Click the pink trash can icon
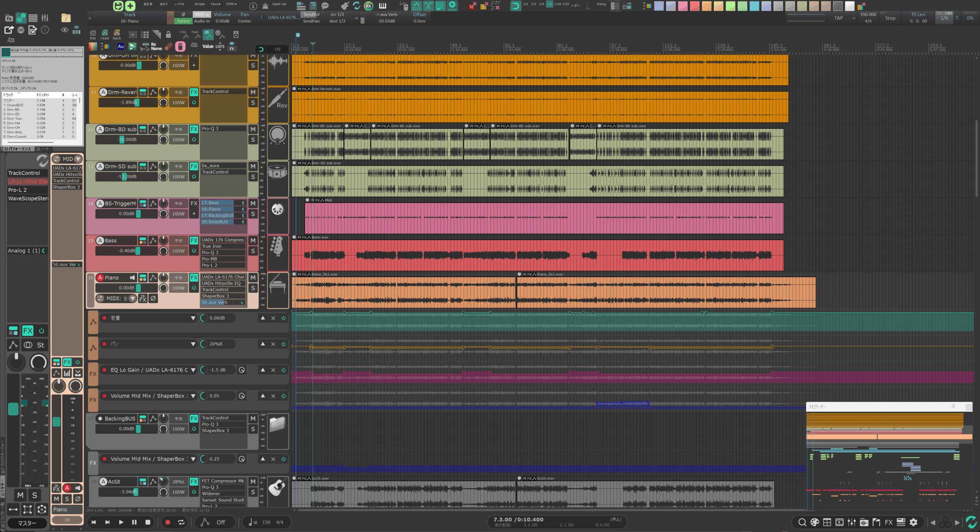The width and height of the screenshot is (980, 532). pyautogui.click(x=180, y=47)
